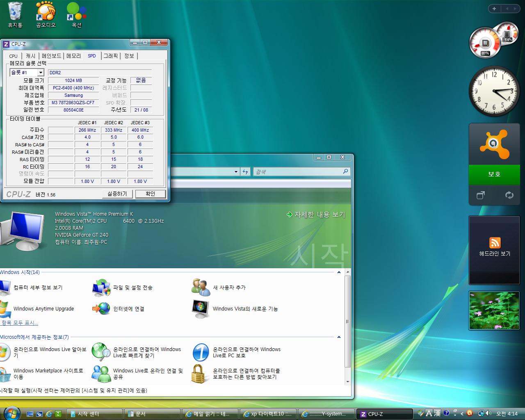The image size is (525, 420).
Task: Collapse the Microsoft에서 제공하는 정보(7) section
Action: 339,337
